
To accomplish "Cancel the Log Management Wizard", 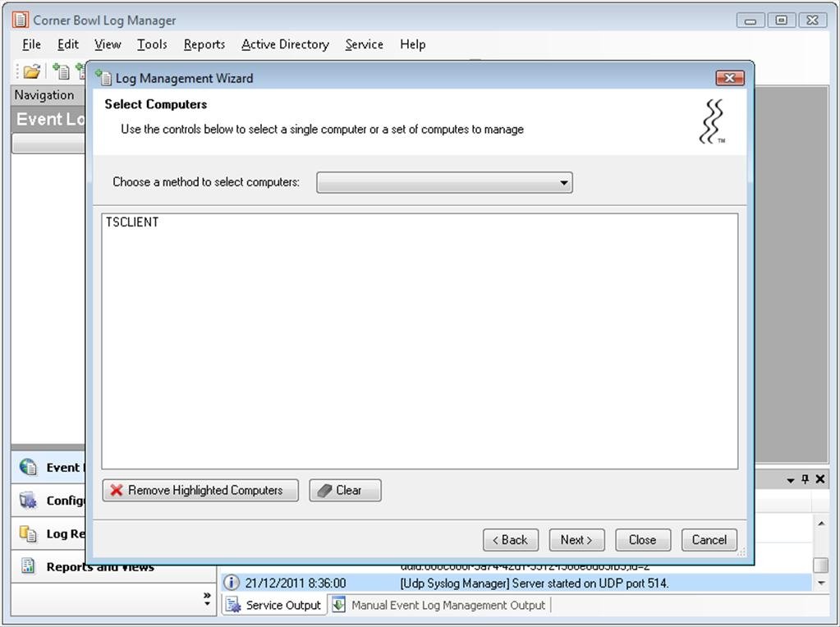I will tap(709, 540).
